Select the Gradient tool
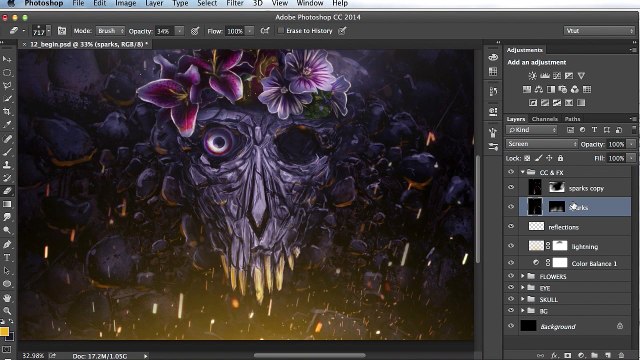Image resolution: width=640 pixels, height=360 pixels. 7,204
